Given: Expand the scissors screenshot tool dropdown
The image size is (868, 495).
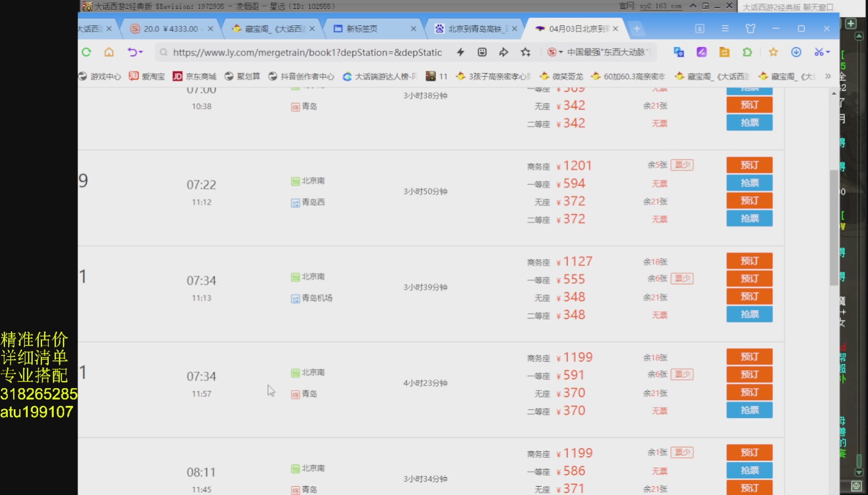Looking at the screenshot, I should pyautogui.click(x=828, y=52).
